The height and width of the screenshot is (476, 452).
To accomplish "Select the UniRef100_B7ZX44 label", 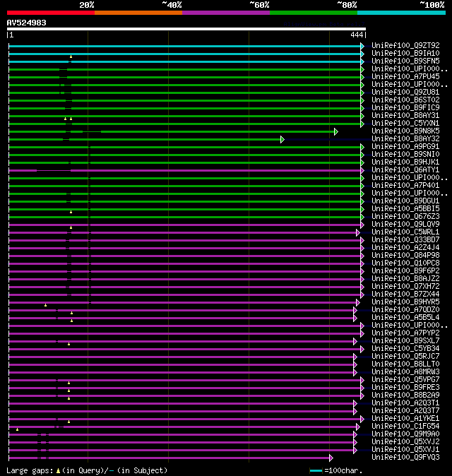I will click(405, 294).
